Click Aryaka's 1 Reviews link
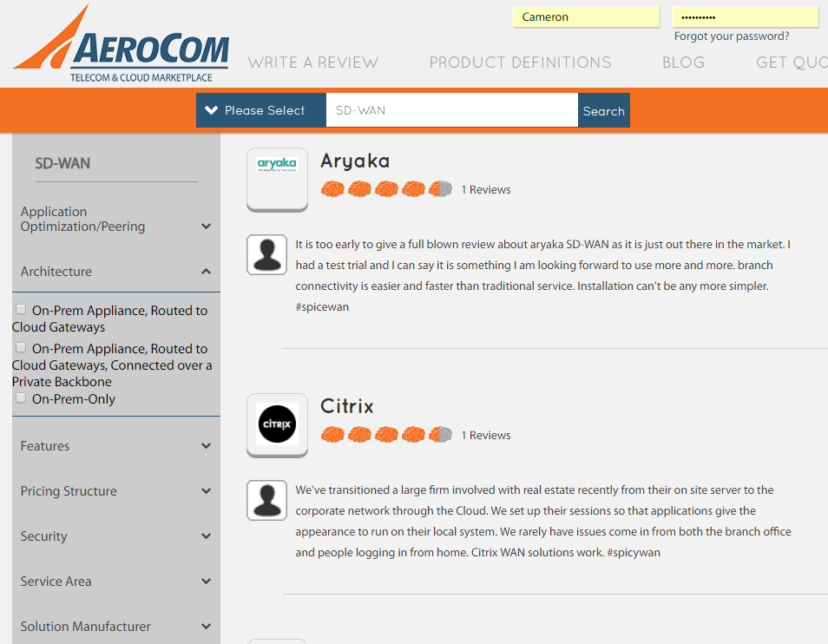This screenshot has width=828, height=644. [x=486, y=189]
